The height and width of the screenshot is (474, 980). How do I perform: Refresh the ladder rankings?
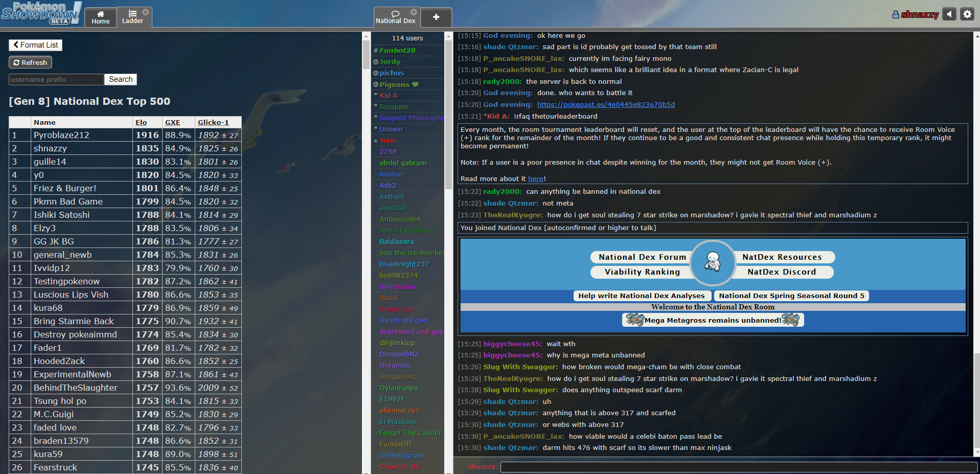pyautogui.click(x=30, y=62)
